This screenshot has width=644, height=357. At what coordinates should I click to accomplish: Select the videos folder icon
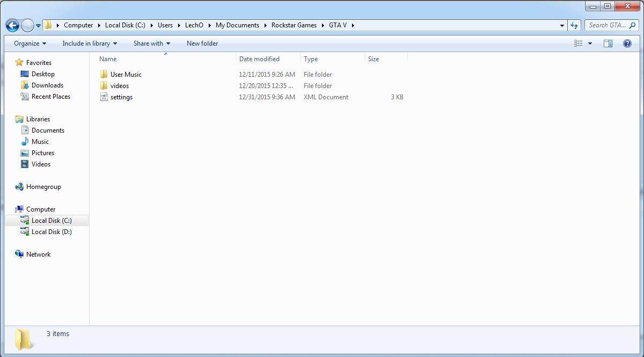(x=104, y=86)
